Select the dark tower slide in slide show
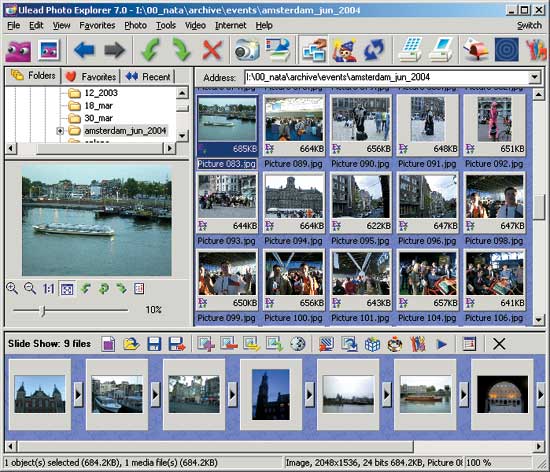This screenshot has width=550, height=472. click(271, 395)
